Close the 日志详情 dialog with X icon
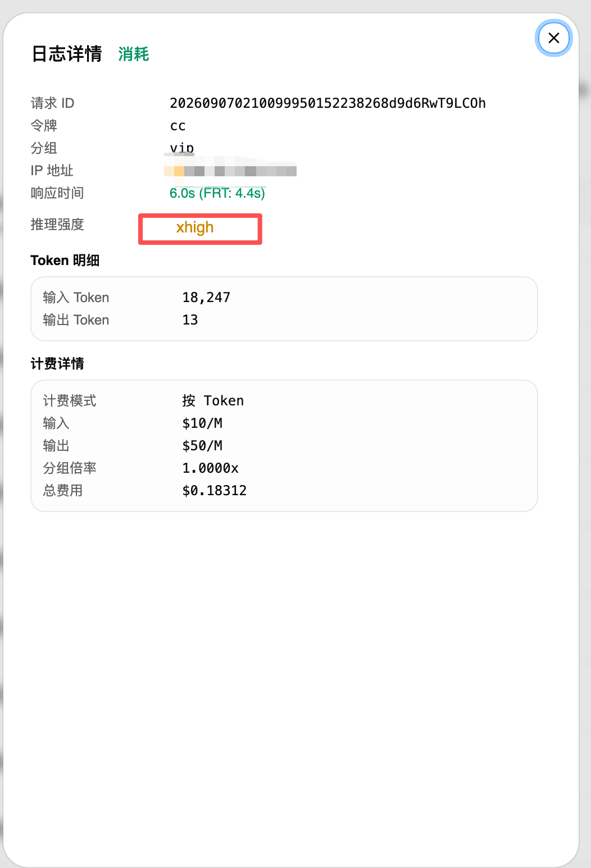 pos(553,38)
